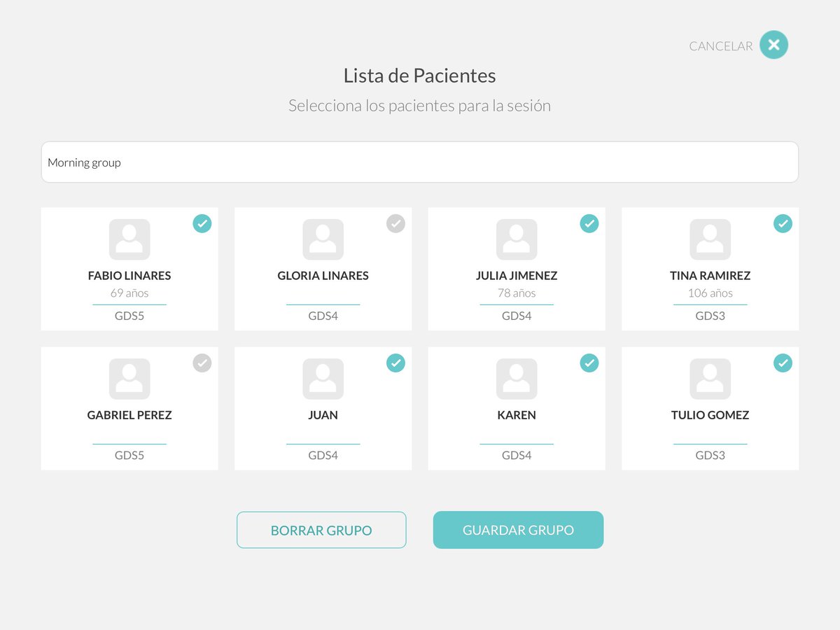Click Fabio Linares avatar icon
The width and height of the screenshot is (840, 630).
coord(129,239)
